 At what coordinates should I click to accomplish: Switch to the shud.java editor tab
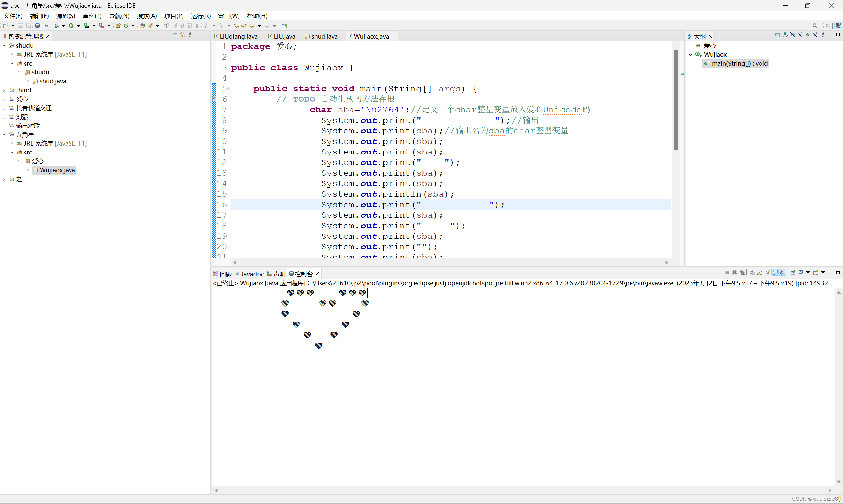pos(324,36)
